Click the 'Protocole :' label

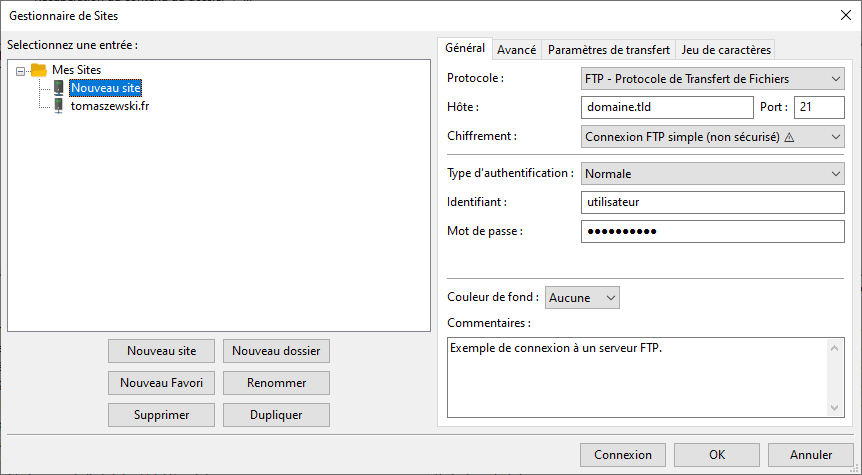(x=476, y=78)
